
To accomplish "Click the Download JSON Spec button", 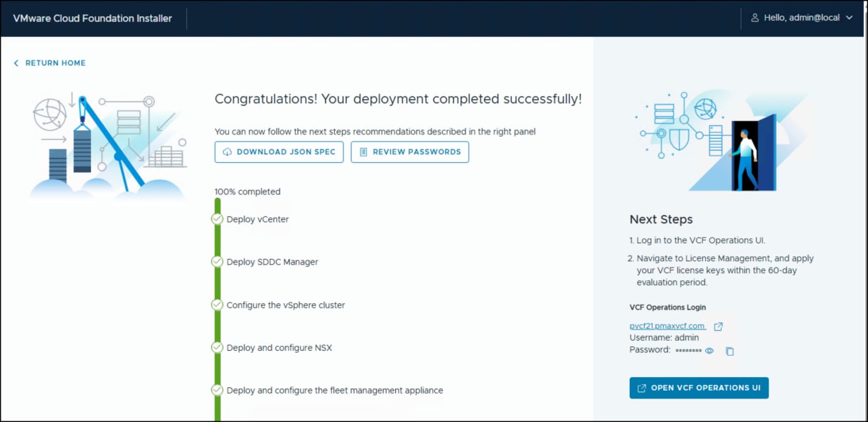I will tap(279, 152).
